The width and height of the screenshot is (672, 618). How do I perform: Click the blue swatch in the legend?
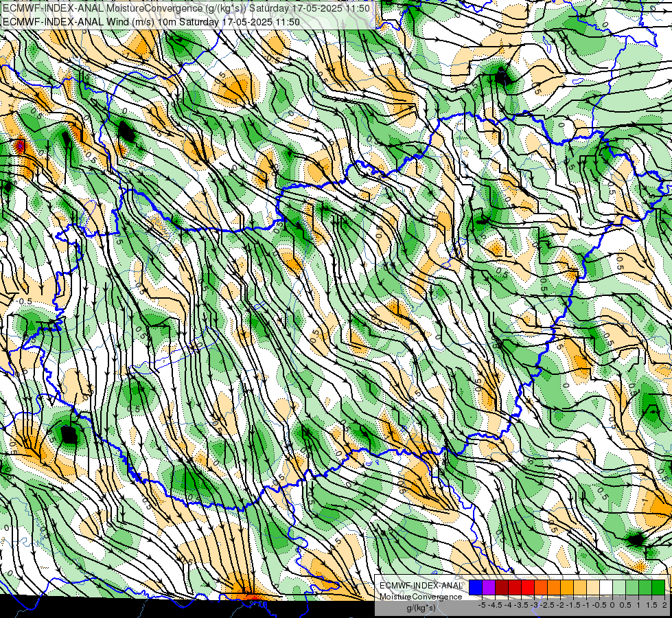(476, 588)
